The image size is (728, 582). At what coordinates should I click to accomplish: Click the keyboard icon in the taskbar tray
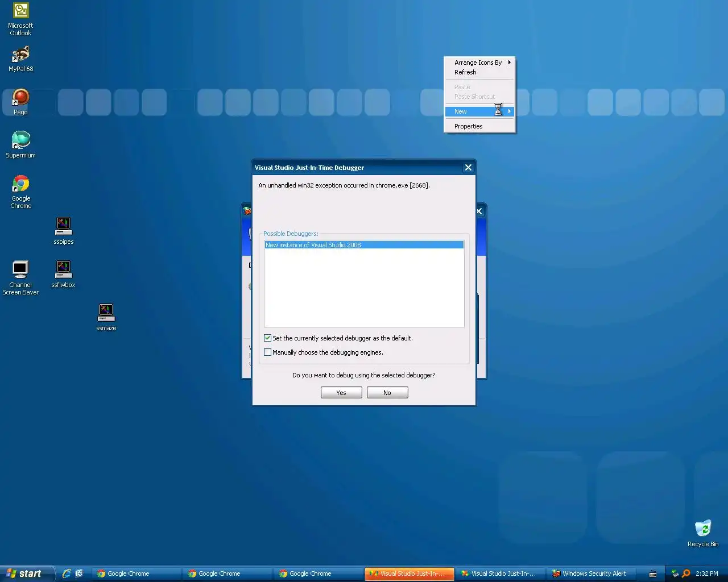click(x=653, y=573)
